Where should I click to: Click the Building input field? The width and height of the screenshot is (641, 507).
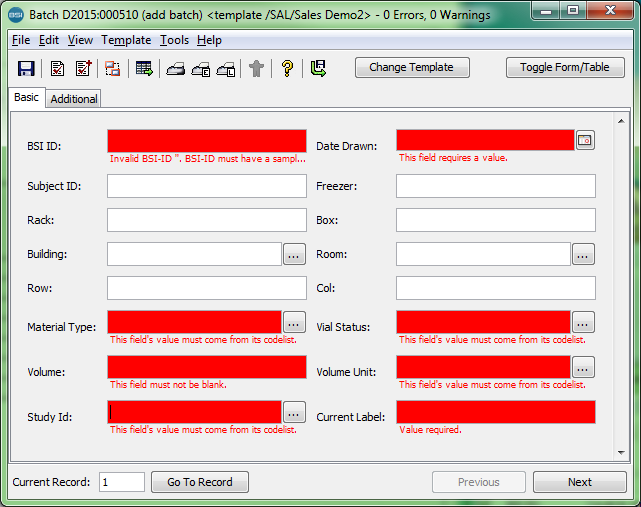(x=195, y=254)
